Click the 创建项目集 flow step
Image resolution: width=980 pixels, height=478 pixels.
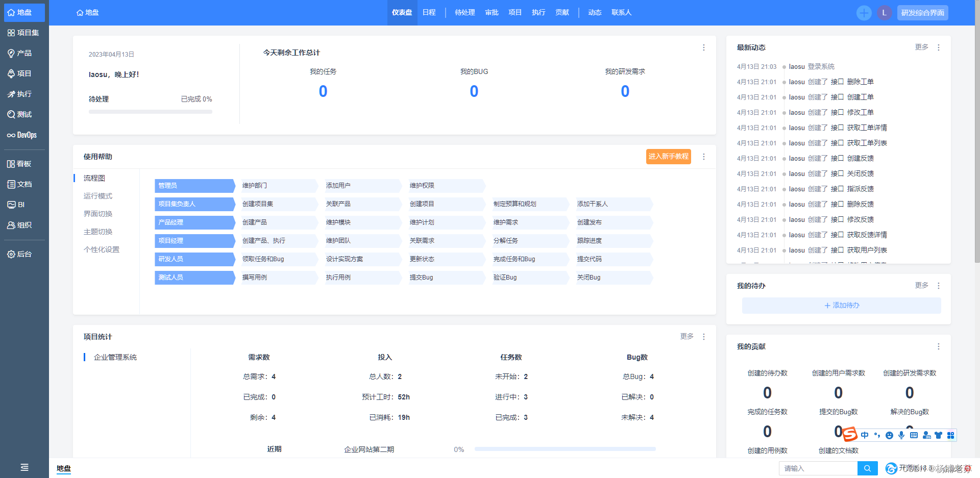point(279,204)
